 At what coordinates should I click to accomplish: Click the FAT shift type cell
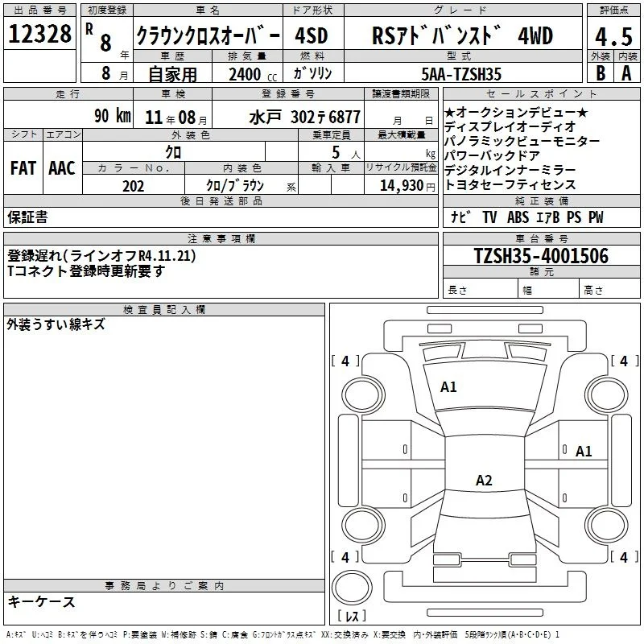(x=23, y=168)
